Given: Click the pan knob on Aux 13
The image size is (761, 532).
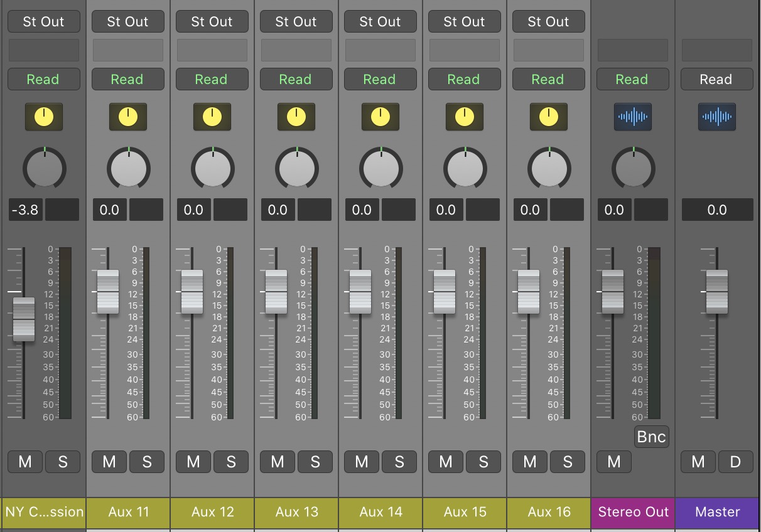Looking at the screenshot, I should (296, 168).
